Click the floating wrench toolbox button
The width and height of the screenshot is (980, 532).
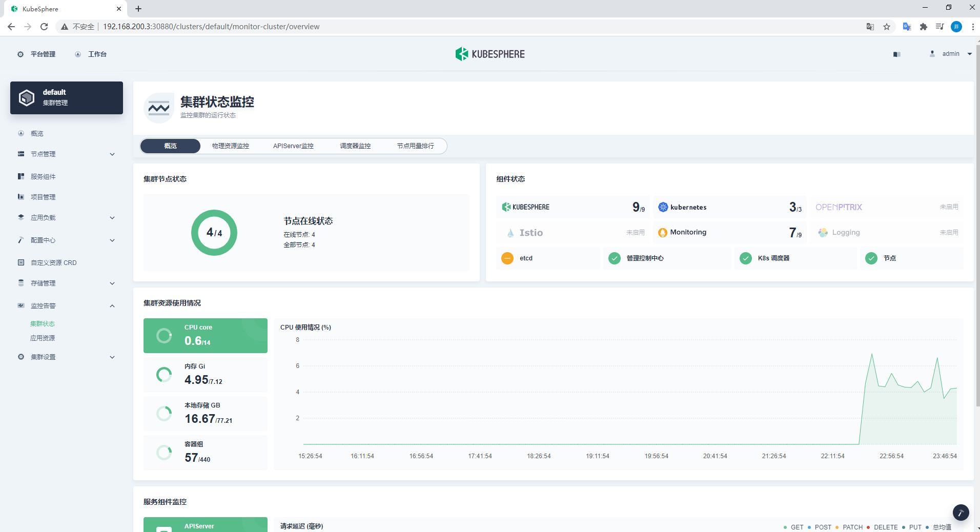(x=961, y=513)
